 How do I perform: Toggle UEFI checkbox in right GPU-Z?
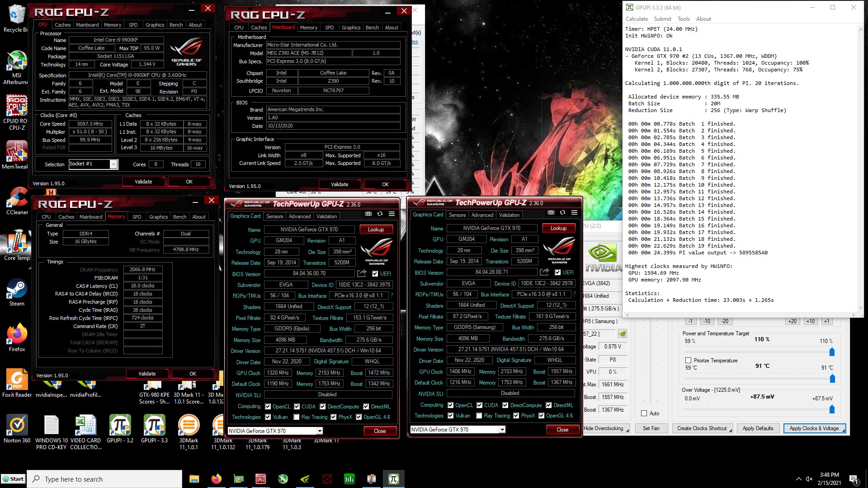557,272
